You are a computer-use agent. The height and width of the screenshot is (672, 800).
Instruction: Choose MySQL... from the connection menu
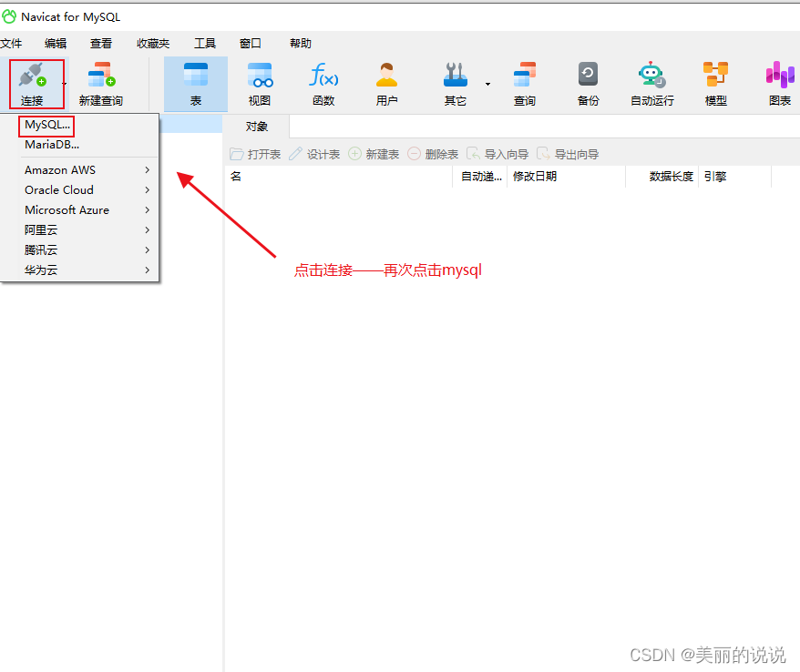click(x=47, y=125)
